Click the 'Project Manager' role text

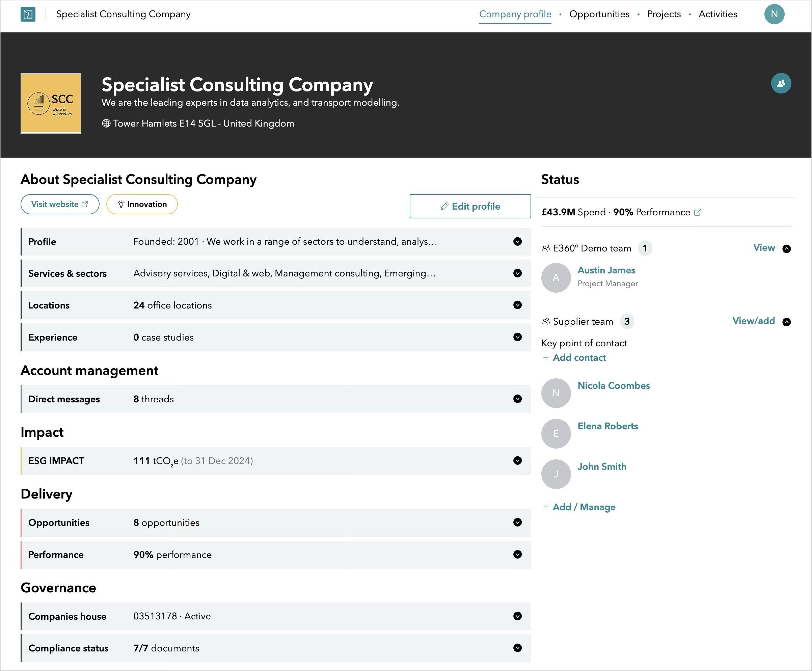(x=607, y=284)
